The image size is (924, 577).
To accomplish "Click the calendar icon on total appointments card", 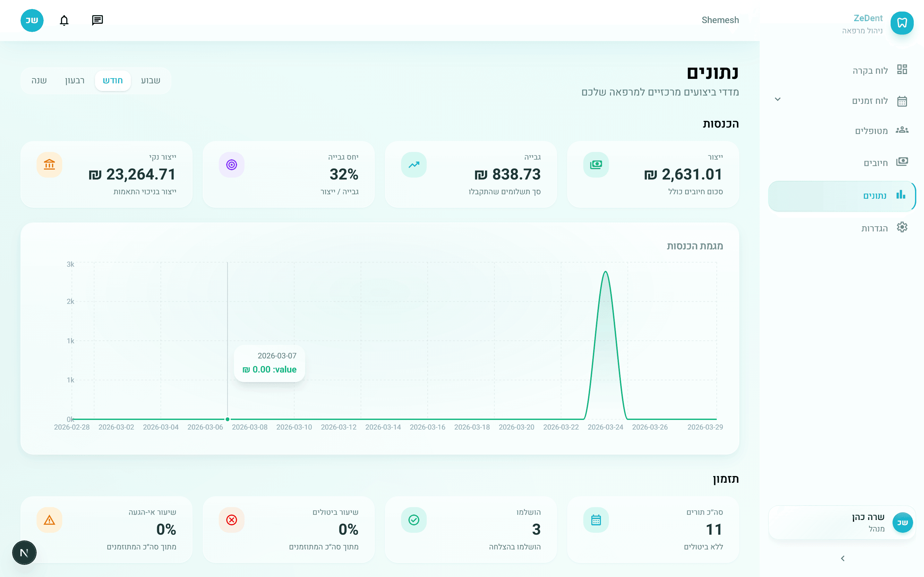I will (x=596, y=520).
